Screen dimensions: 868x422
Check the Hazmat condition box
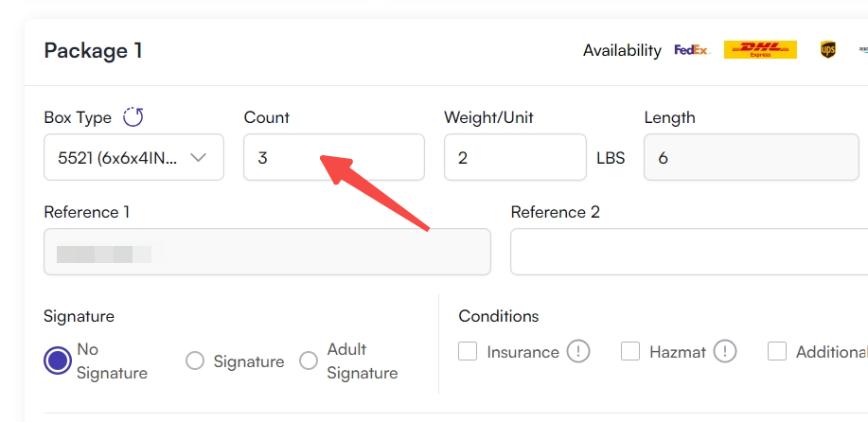tap(630, 351)
